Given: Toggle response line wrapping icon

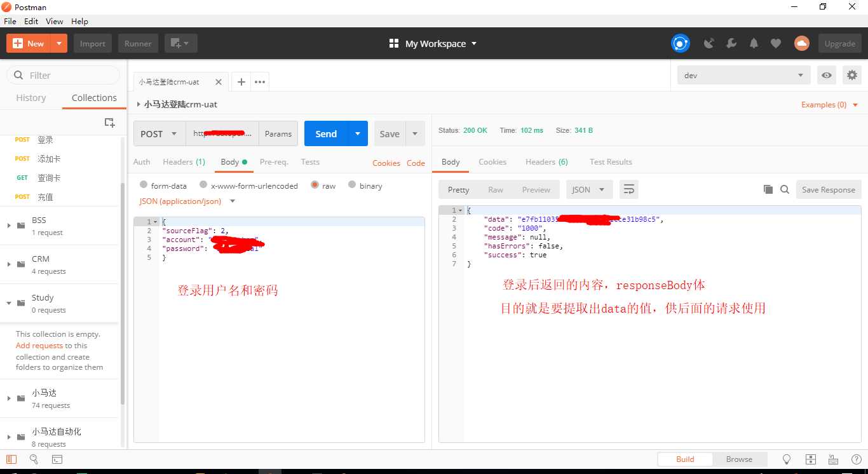Looking at the screenshot, I should pyautogui.click(x=629, y=189).
